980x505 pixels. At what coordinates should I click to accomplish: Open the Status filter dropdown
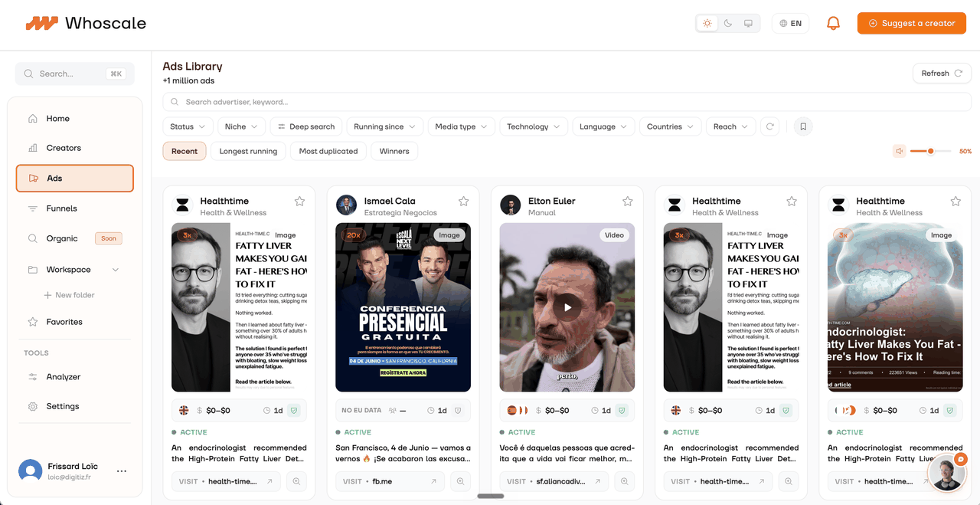[x=188, y=126]
